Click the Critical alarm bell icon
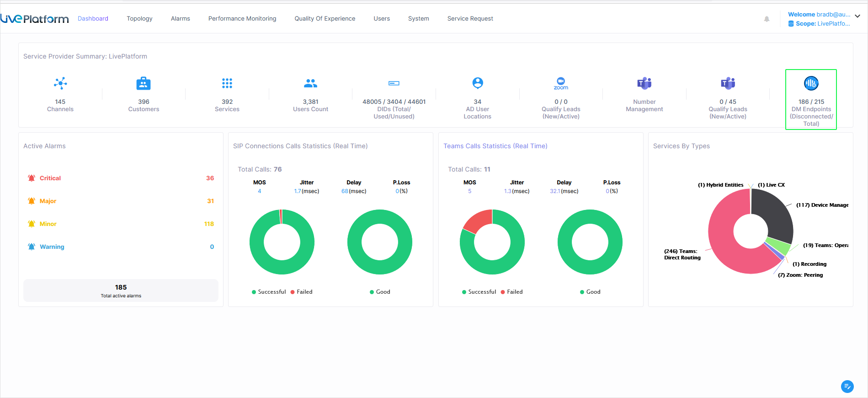868x398 pixels. (32, 178)
